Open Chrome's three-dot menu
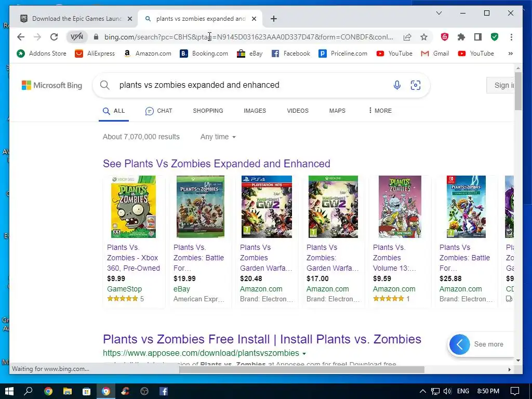This screenshot has height=399, width=532. tap(511, 37)
